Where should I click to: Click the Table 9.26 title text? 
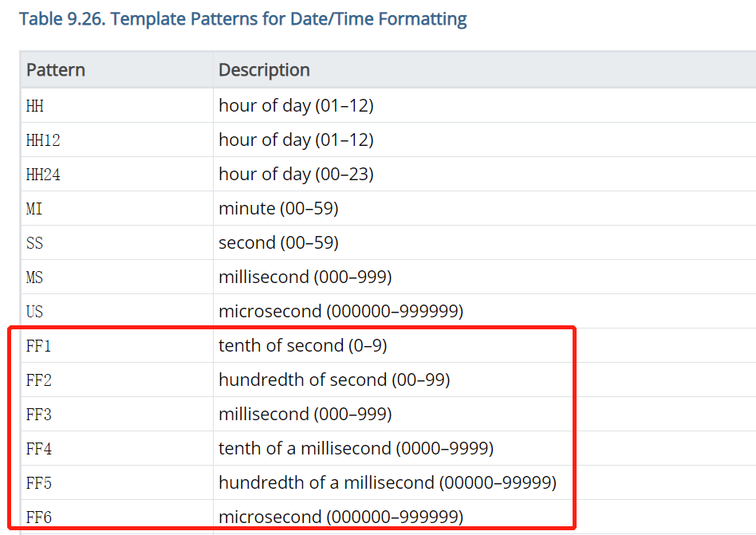[242, 19]
